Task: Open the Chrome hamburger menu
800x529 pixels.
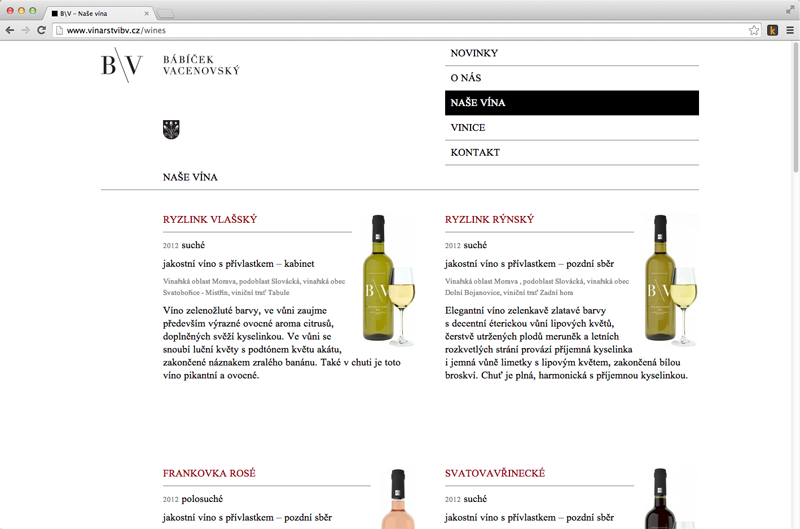Action: click(x=790, y=31)
